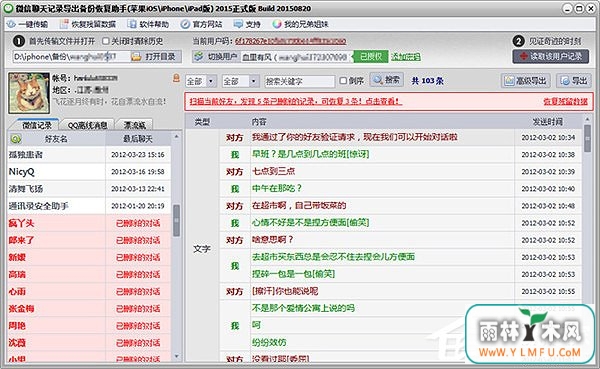Click friend list scroll up arrow
This screenshot has width=600, height=369.
[176, 136]
